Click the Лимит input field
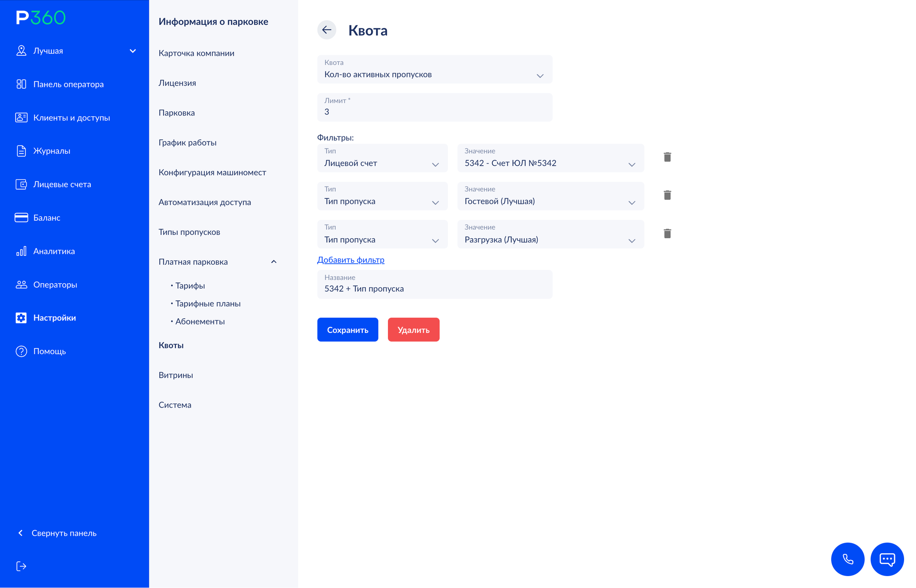The image size is (916, 588). click(435, 107)
